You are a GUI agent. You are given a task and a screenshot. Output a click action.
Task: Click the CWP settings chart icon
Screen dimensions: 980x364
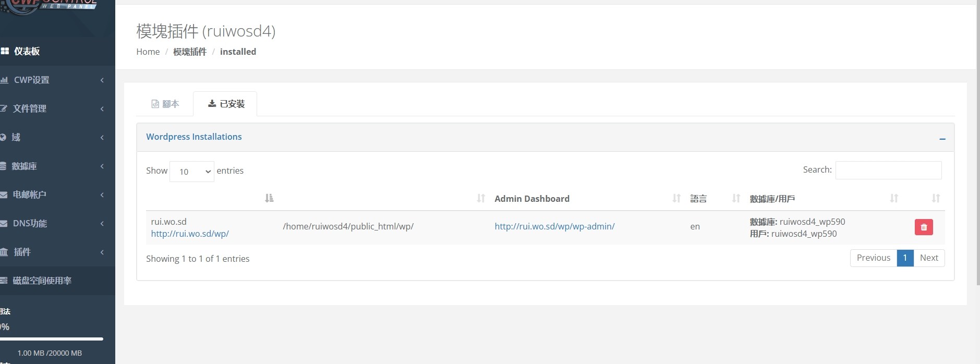(x=4, y=80)
